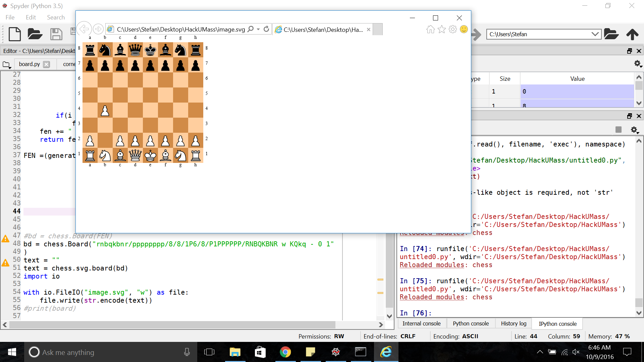Switch to the History log tab
Viewport: 644px width, 362px height.
(514, 323)
